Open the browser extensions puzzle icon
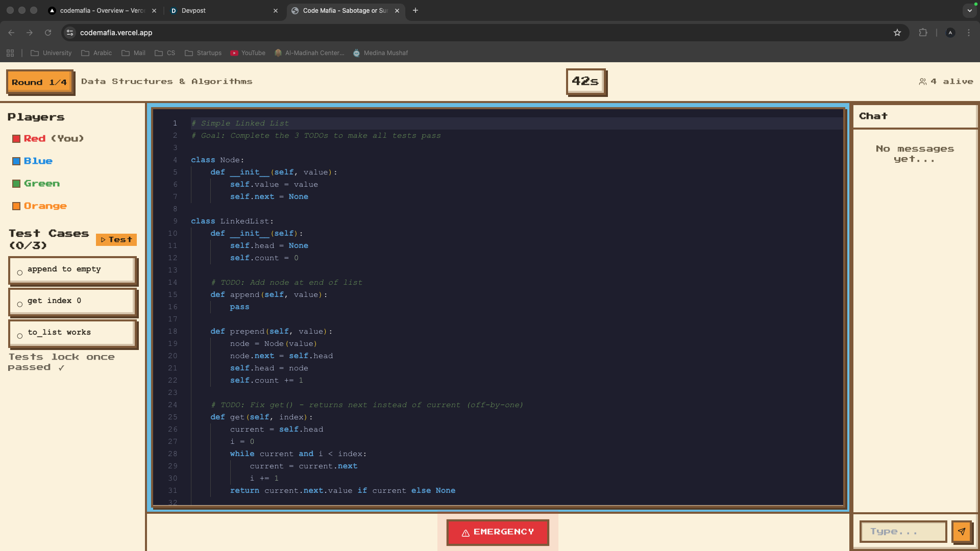This screenshot has width=980, height=551. point(923,33)
